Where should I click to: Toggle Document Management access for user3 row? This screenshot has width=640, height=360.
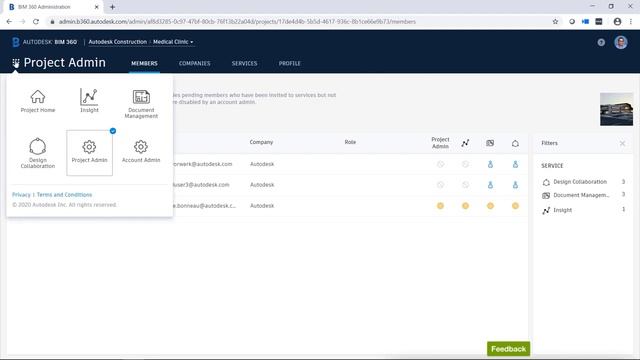tap(490, 185)
